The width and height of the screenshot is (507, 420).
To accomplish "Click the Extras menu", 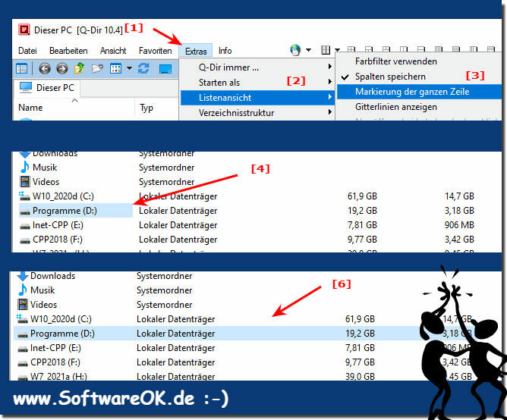I will (196, 51).
